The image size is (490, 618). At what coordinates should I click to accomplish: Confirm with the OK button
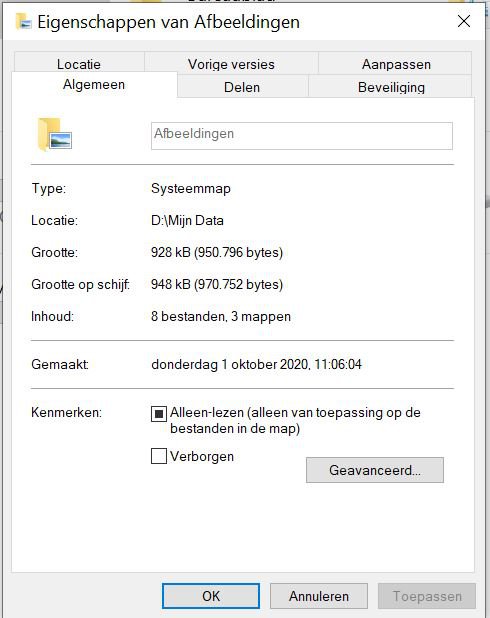tap(211, 596)
